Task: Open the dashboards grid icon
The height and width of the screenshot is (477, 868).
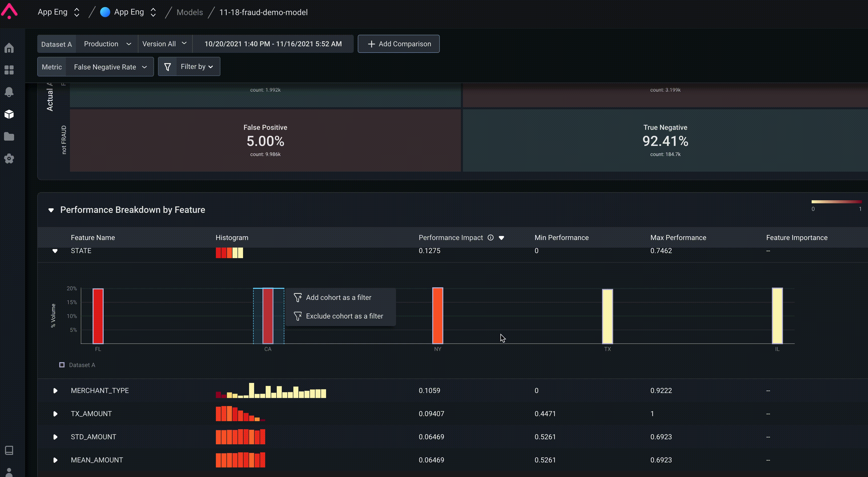Action: [9, 70]
